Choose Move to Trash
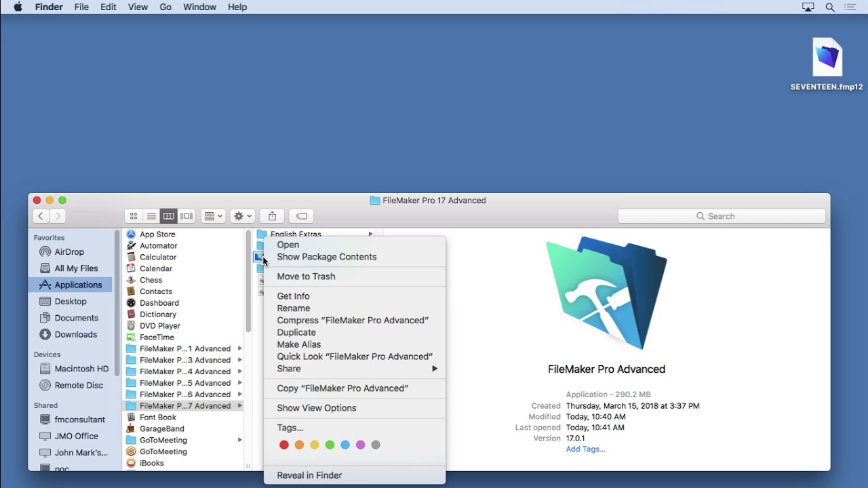This screenshot has height=488, width=868. click(x=355, y=277)
